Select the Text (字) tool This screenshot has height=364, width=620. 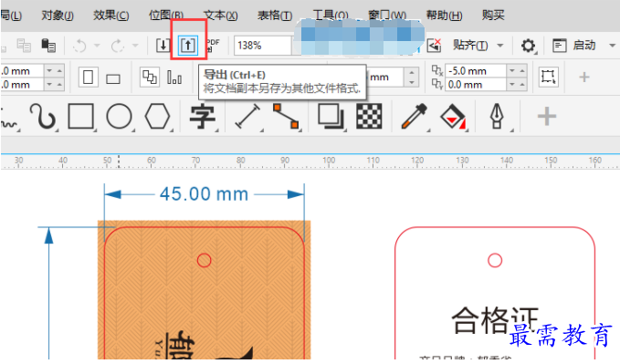(203, 117)
